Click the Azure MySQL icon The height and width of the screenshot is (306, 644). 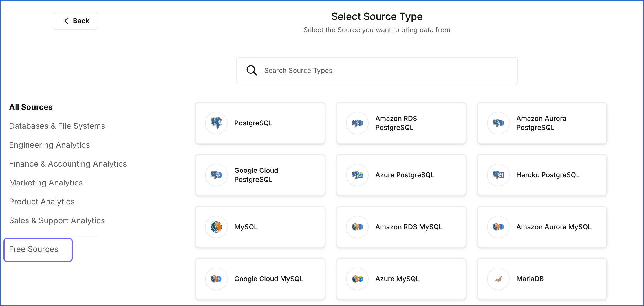[x=357, y=279]
